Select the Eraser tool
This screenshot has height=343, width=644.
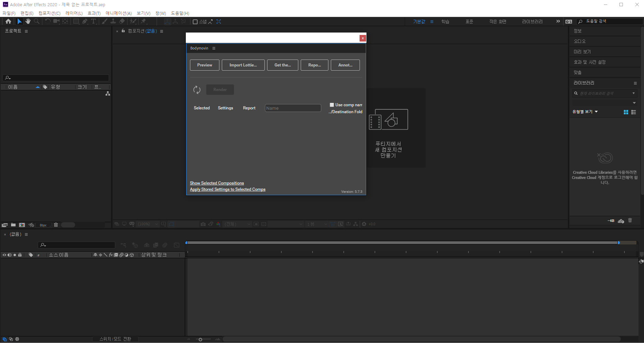click(122, 21)
